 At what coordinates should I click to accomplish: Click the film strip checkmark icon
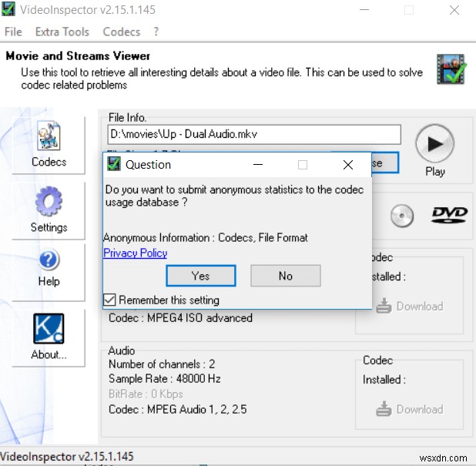tap(451, 69)
